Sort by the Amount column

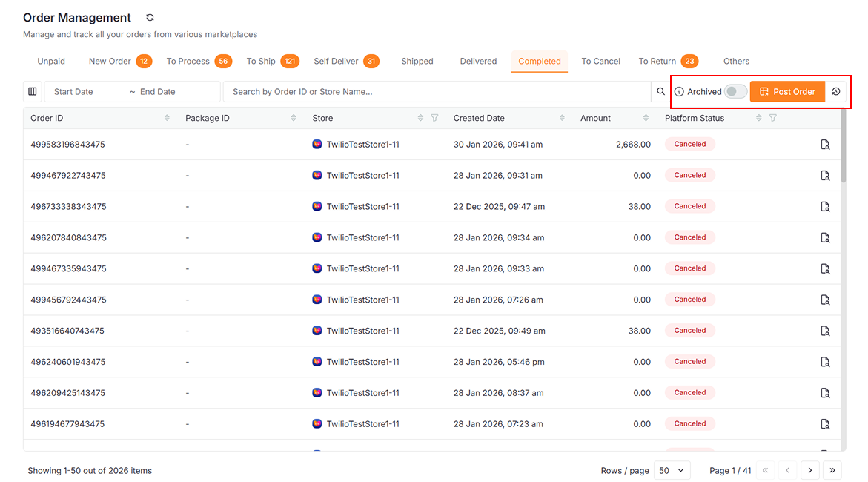coord(646,118)
